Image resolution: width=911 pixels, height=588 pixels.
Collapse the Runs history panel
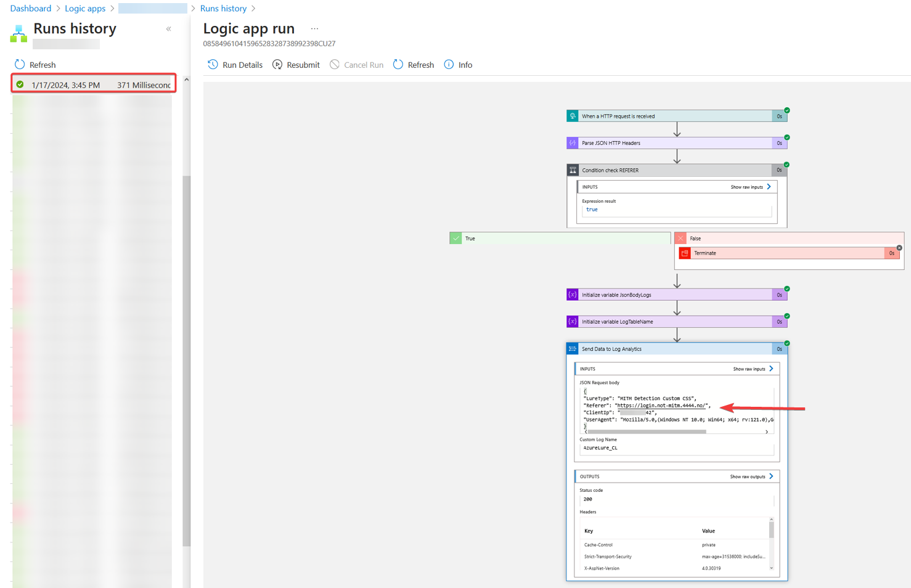[168, 29]
